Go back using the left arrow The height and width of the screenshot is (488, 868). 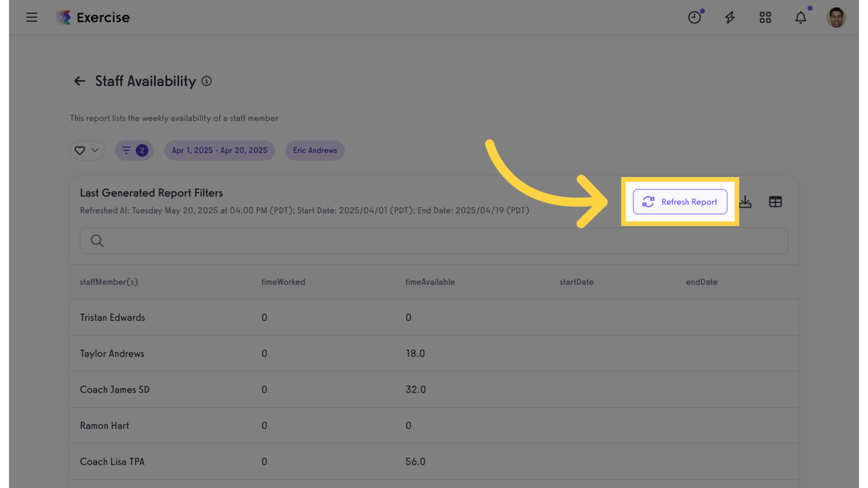79,81
